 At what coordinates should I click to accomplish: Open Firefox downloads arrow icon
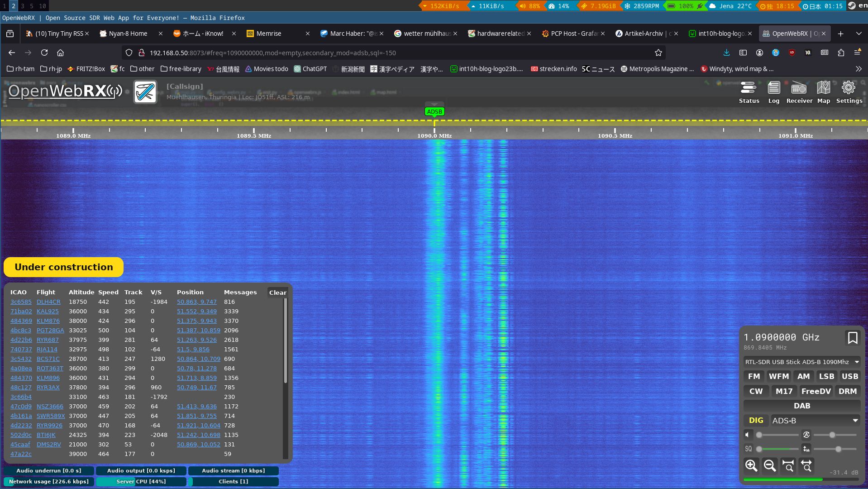[726, 53]
